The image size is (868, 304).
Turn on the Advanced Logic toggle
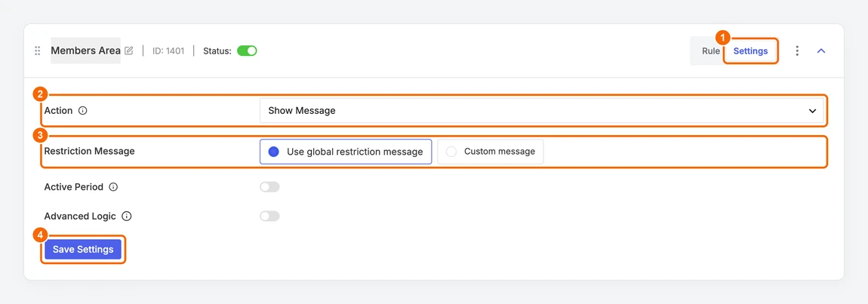tap(269, 216)
